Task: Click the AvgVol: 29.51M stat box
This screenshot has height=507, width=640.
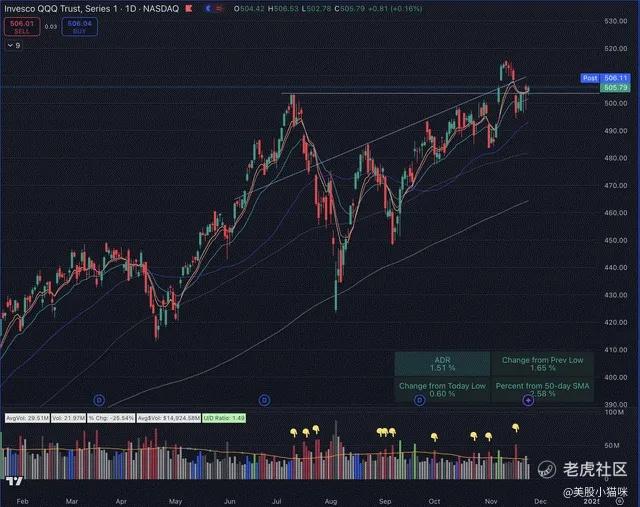Action: (x=27, y=418)
